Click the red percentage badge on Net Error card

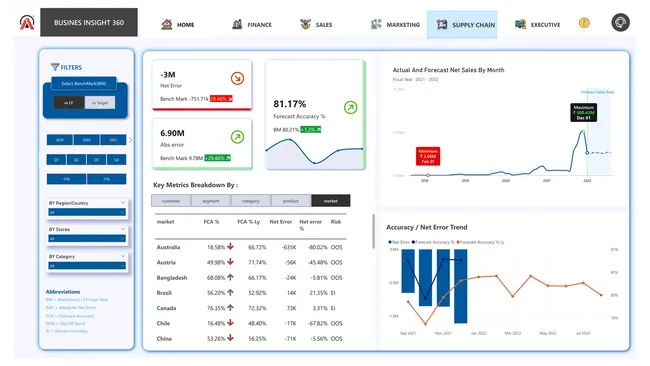click(221, 99)
